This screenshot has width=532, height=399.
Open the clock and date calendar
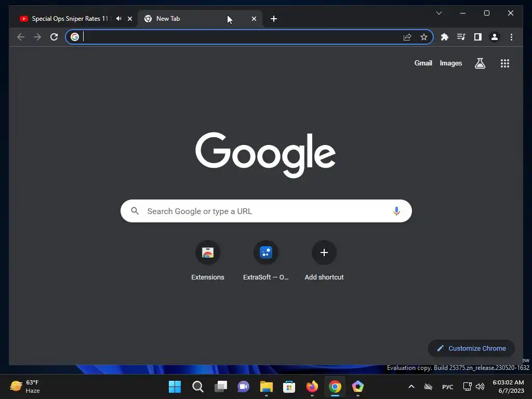pyautogui.click(x=508, y=387)
